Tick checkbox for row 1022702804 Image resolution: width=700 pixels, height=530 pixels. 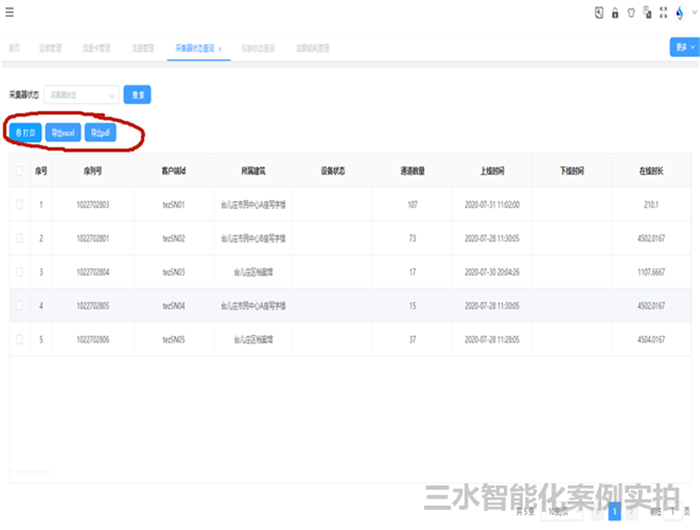click(20, 272)
